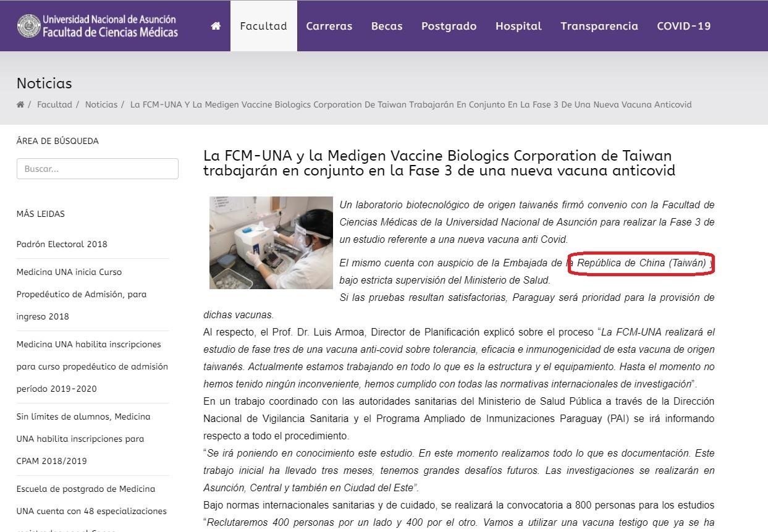The width and height of the screenshot is (768, 532).
Task: Click the MÁS LEIDAS heading
Action: 41,214
